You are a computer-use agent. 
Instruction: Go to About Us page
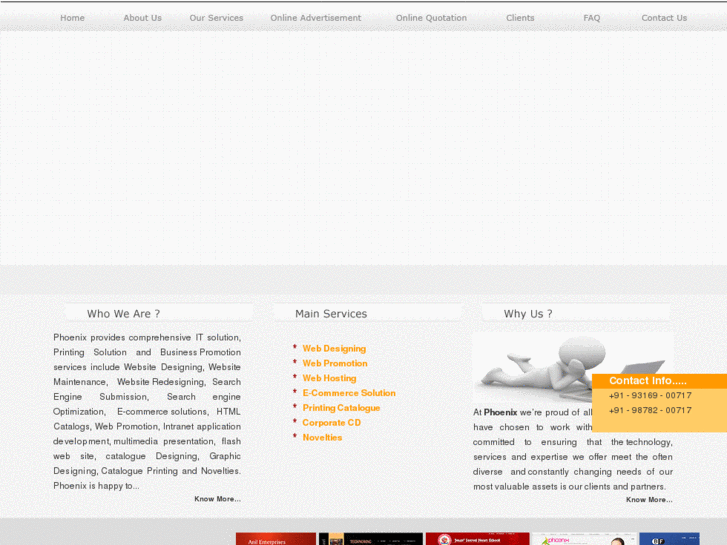coord(142,18)
